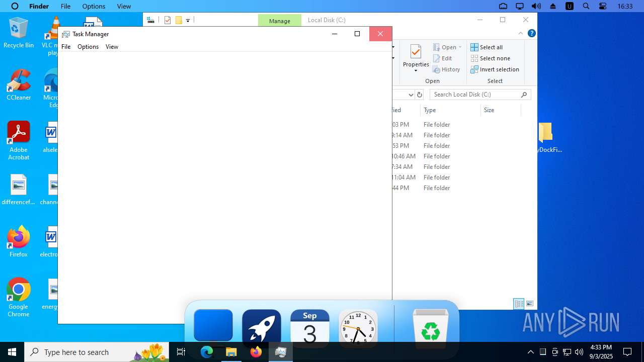Viewport: 644px width, 362px height.
Task: Open the top bar Options menu
Action: pyautogui.click(x=94, y=7)
